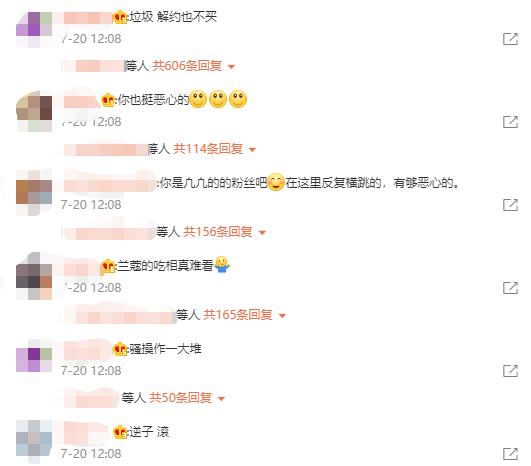Image resolution: width=531 pixels, height=466 pixels.
Task: Open share icon for '兰蔻的吃相真难看' comment
Action: point(510,288)
